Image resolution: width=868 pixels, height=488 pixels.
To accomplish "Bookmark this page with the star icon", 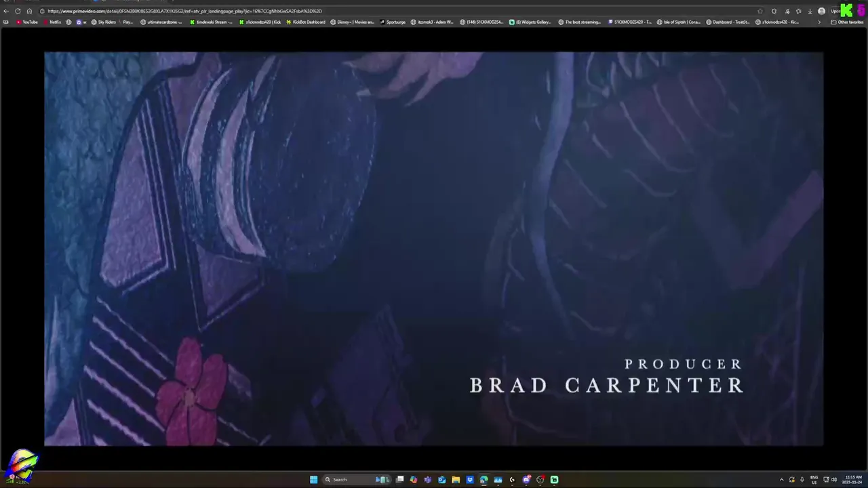I will tap(760, 11).
